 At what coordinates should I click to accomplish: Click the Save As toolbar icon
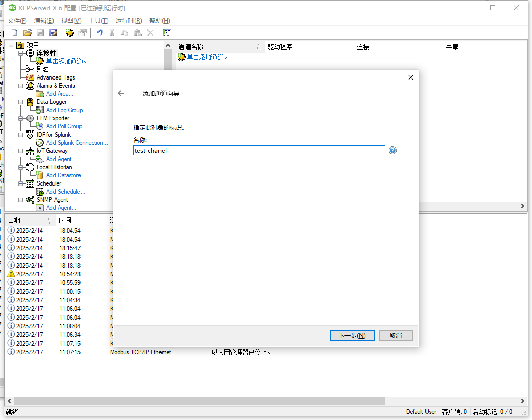(x=54, y=33)
